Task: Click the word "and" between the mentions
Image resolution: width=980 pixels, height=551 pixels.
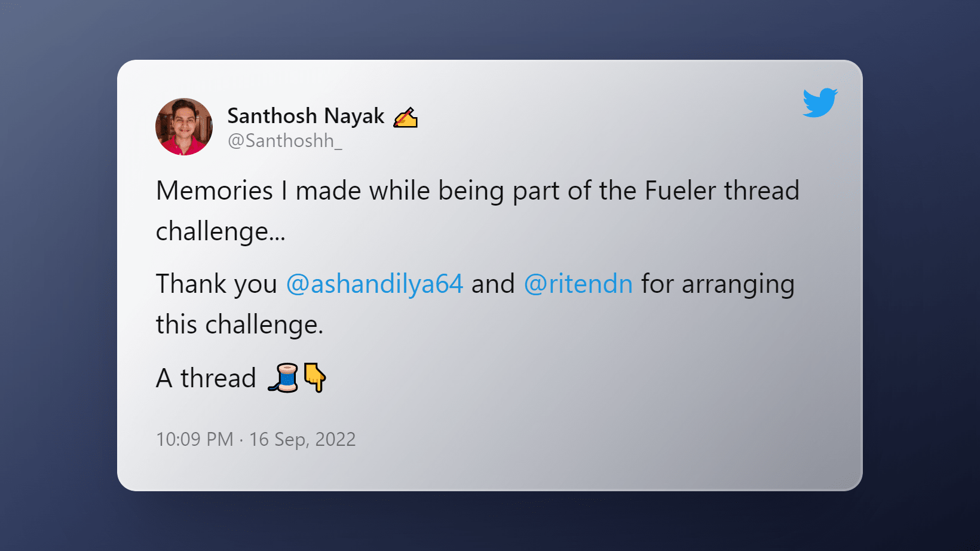Action: pos(493,284)
